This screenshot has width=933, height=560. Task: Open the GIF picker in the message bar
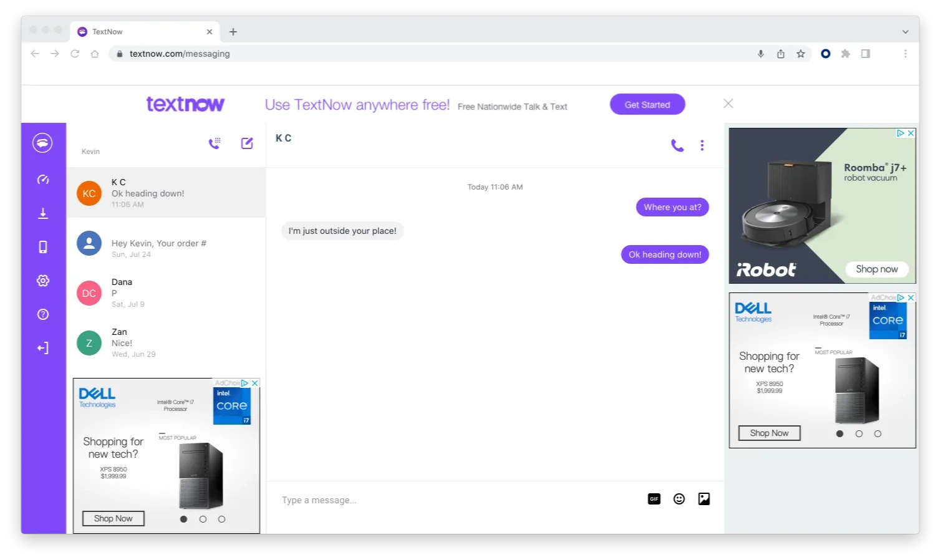click(x=654, y=499)
